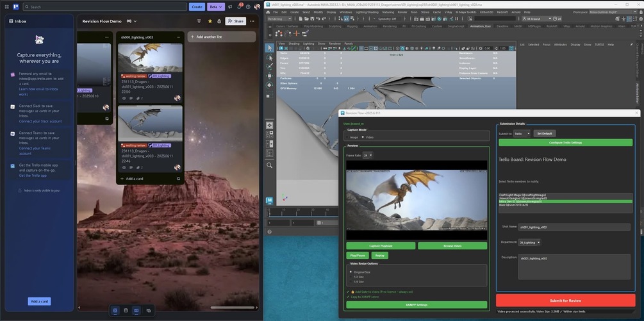
Task: Open the Trello help question mark icon
Action: 248,7
